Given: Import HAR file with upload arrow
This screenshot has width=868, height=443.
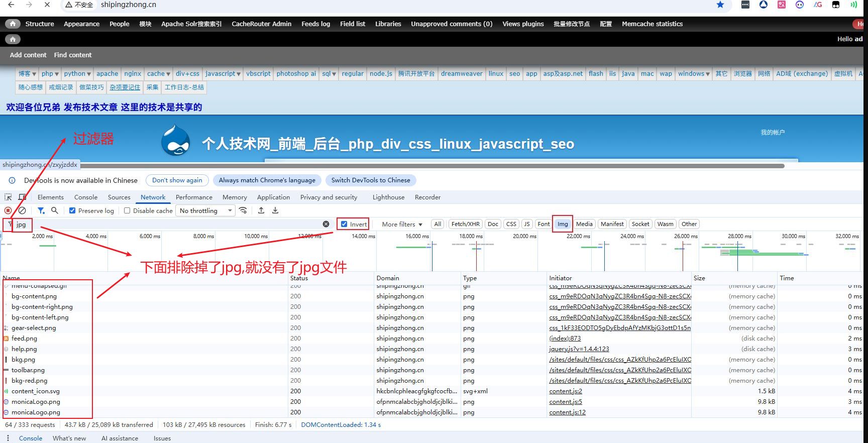Looking at the screenshot, I should [261, 210].
